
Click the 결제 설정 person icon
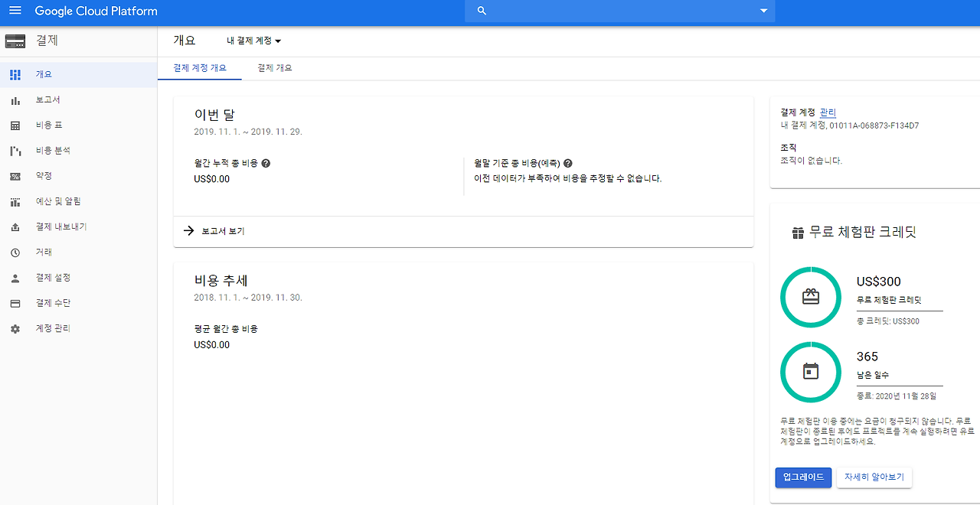point(15,278)
